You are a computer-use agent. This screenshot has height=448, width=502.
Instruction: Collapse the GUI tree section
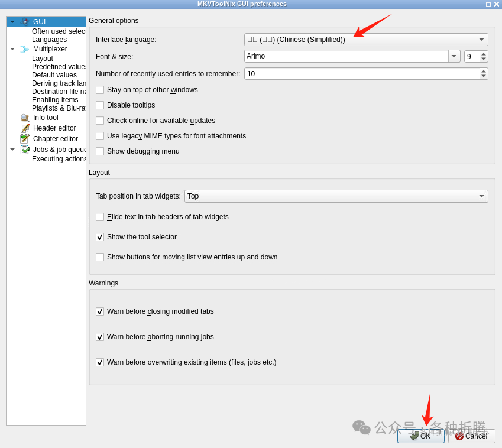click(12, 22)
